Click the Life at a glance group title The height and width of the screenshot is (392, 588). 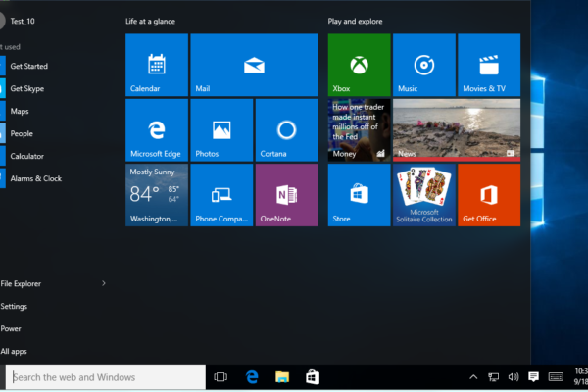point(150,22)
